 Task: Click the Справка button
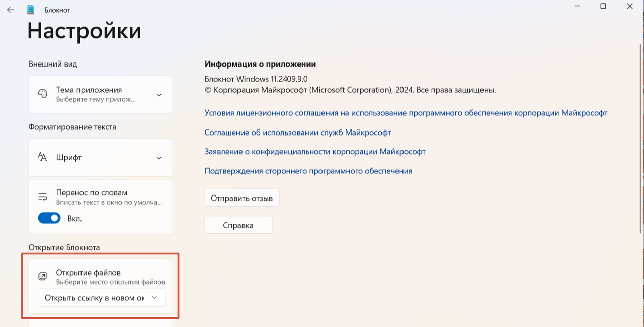tap(238, 225)
